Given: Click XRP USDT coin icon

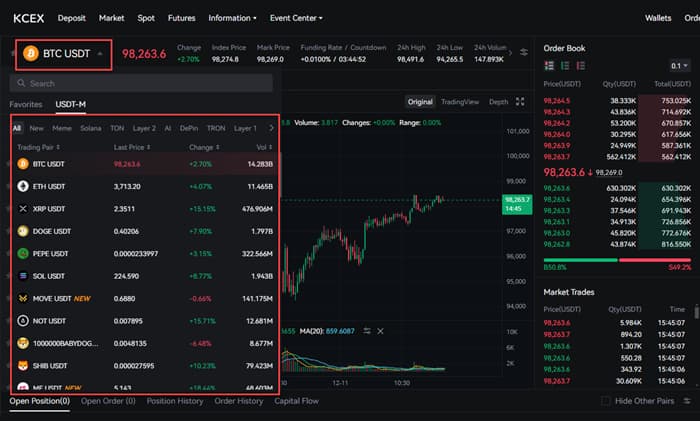Looking at the screenshot, I should [23, 209].
